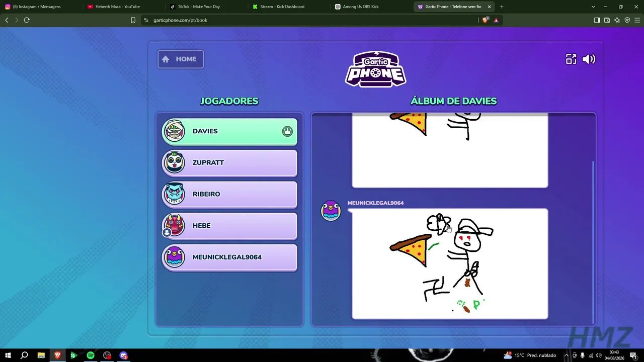The image size is (644, 362).
Task: Open the network connection tray icon
Action: tap(591, 355)
